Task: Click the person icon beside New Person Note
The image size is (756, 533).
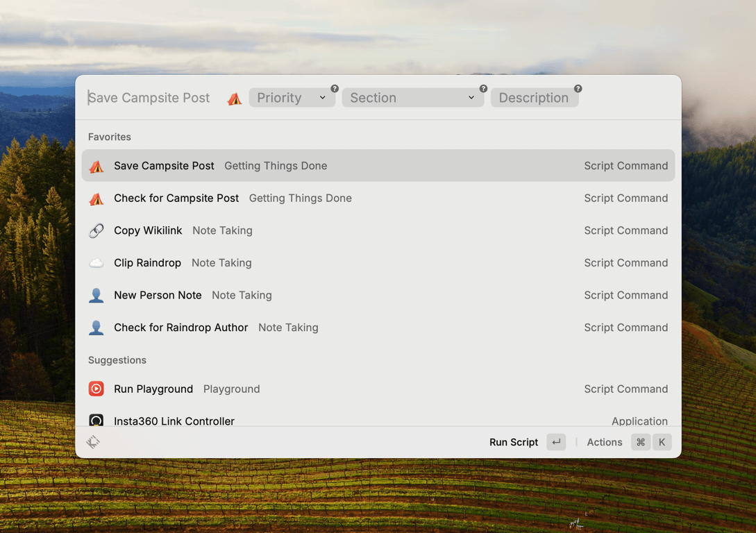Action: [x=96, y=296]
